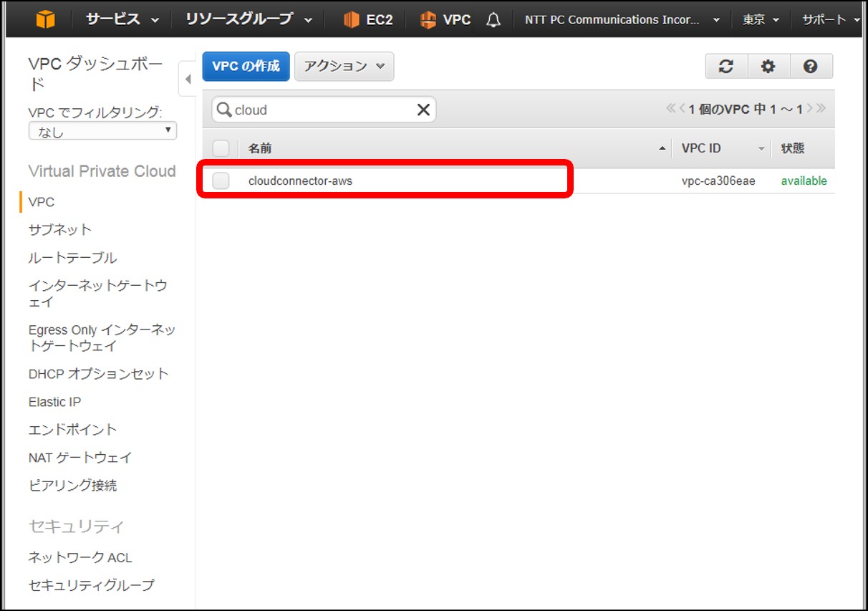Click the VPC の作成 button
The image size is (868, 611).
point(246,66)
